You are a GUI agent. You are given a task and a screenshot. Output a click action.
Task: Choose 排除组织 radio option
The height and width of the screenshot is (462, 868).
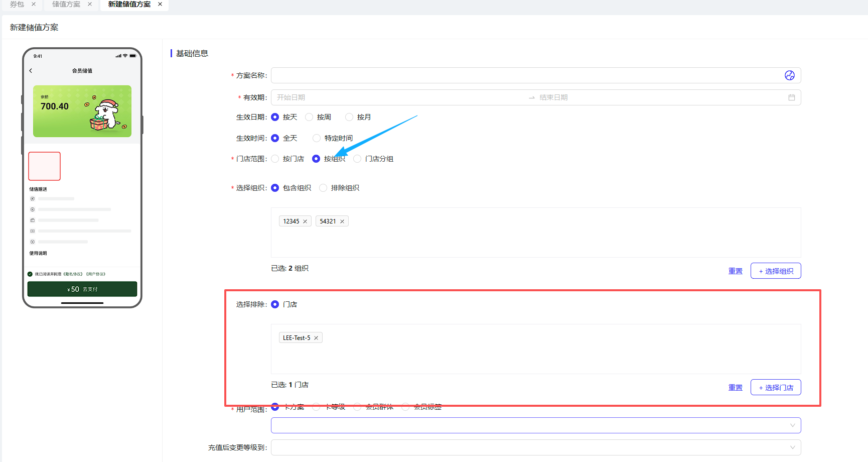coord(324,188)
